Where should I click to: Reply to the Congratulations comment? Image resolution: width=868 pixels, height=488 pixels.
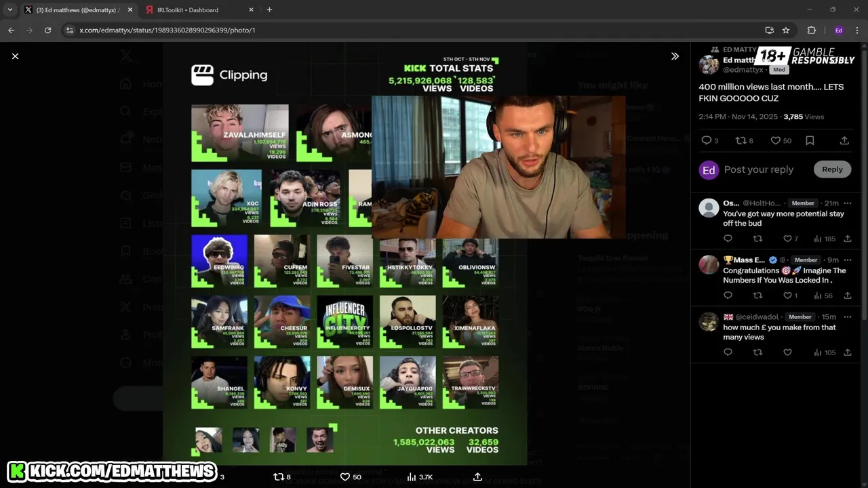click(728, 296)
